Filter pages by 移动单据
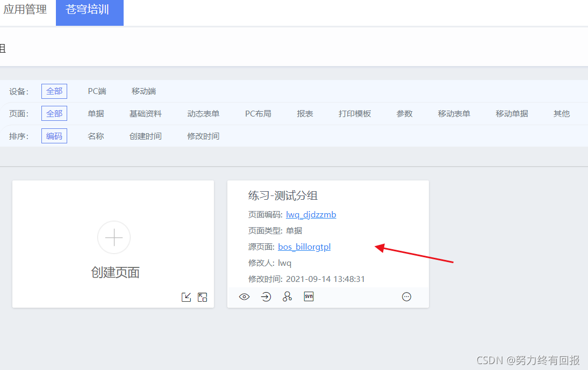This screenshot has height=370, width=588. (x=512, y=114)
